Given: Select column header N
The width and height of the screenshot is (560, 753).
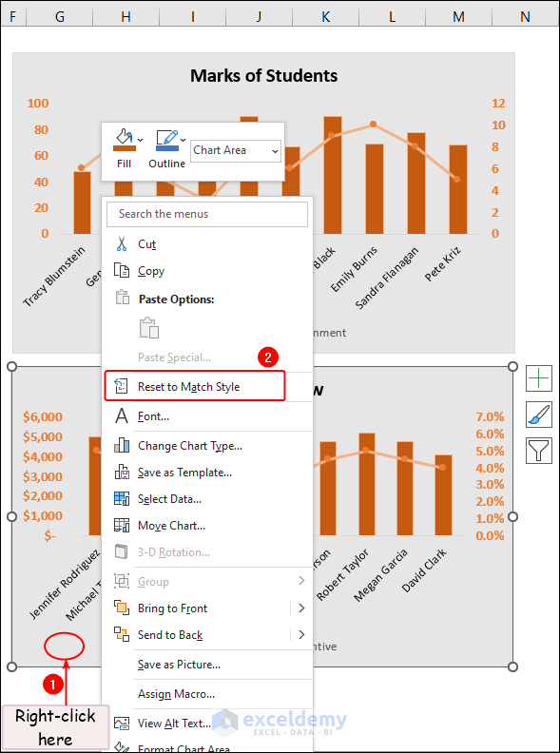Looking at the screenshot, I should coord(526,17).
